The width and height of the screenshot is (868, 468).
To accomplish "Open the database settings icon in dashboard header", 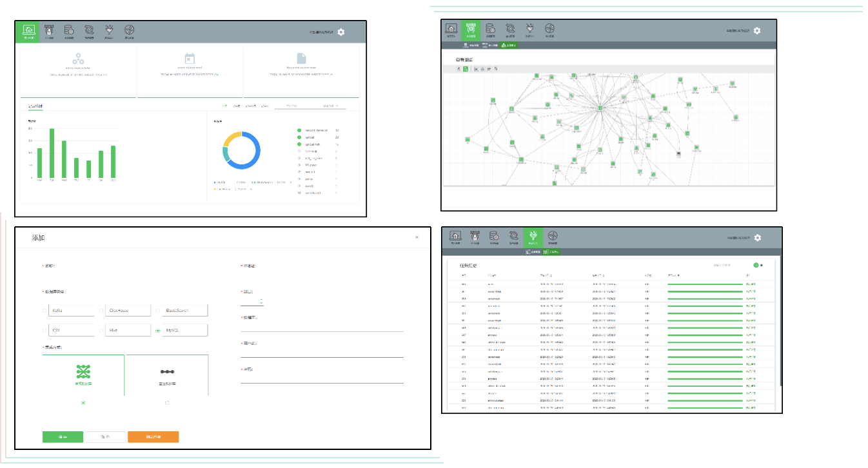I will (x=69, y=31).
